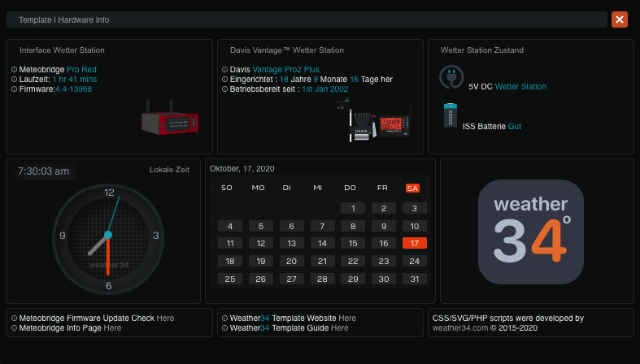Click the weather34 logo tile
Viewport: 640px width, 364px height.
click(x=530, y=232)
